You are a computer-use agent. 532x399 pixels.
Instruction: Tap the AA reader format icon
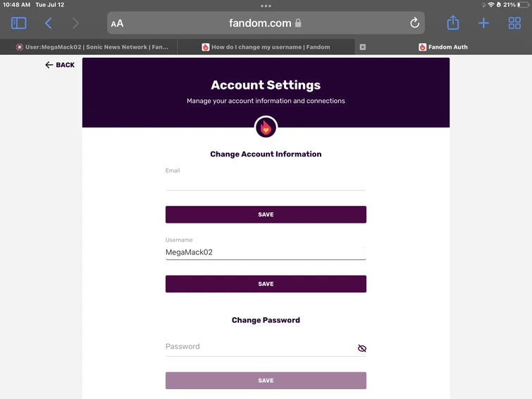(117, 23)
